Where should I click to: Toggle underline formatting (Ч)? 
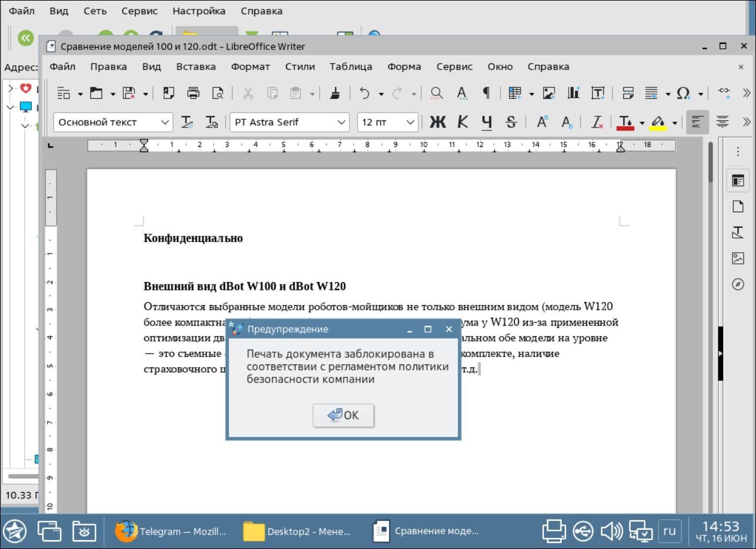pos(487,122)
